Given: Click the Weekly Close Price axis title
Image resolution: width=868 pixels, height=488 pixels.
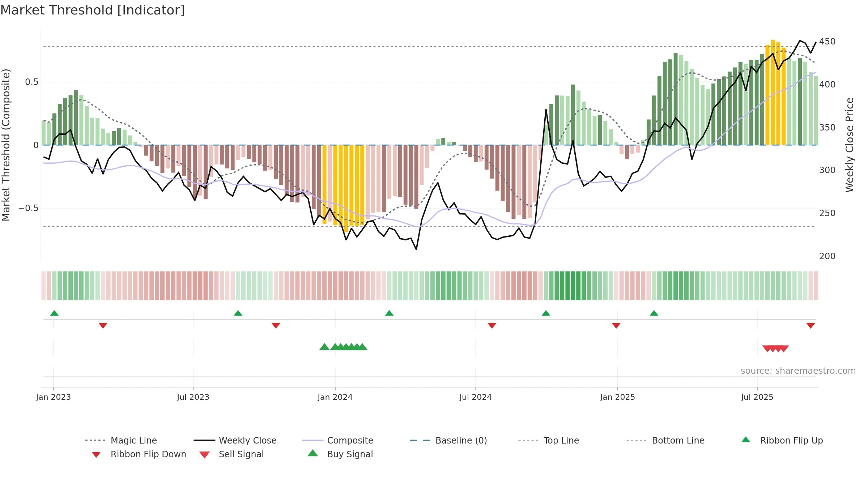Looking at the screenshot, I should click(850, 145).
